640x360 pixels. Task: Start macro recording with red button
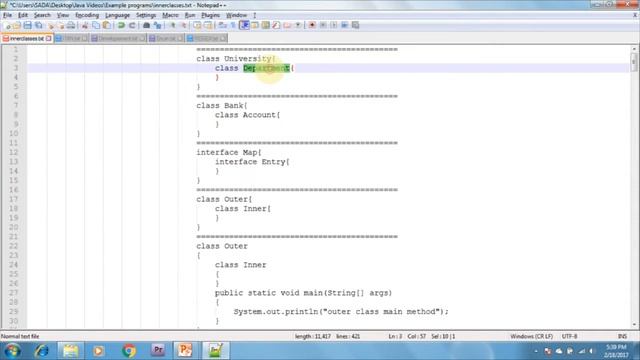click(312, 25)
